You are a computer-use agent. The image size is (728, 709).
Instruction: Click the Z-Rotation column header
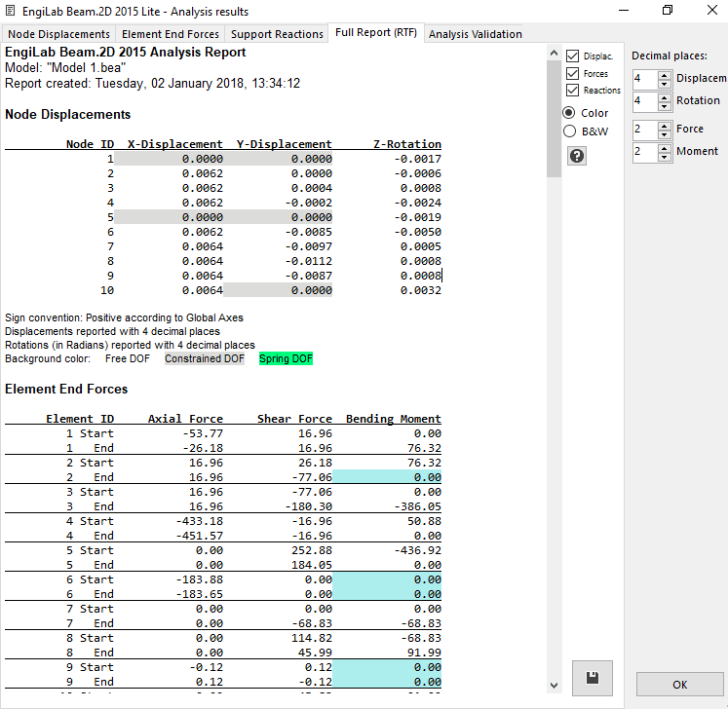(407, 144)
